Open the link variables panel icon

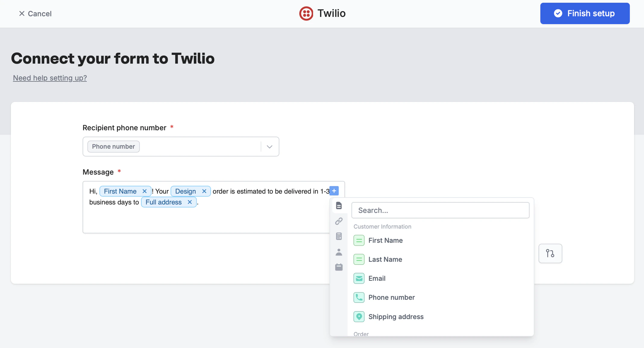coord(339,221)
